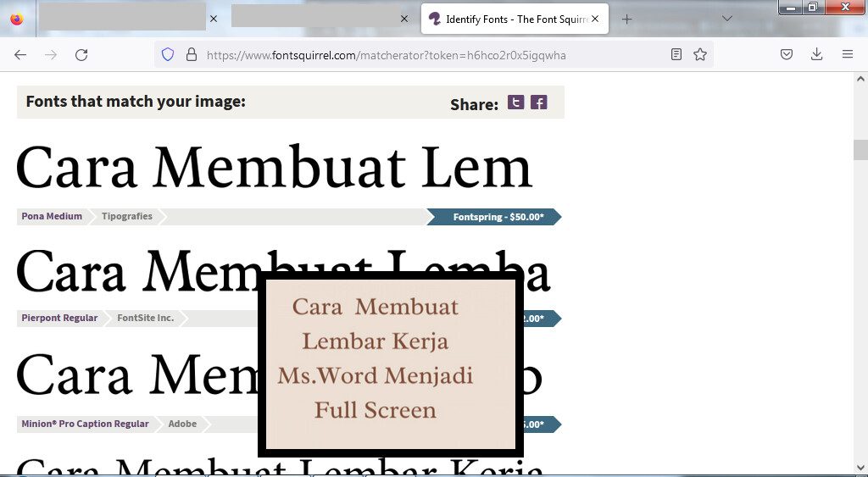Open the Save to Pocket icon
The width and height of the screenshot is (868, 477).
click(x=787, y=54)
